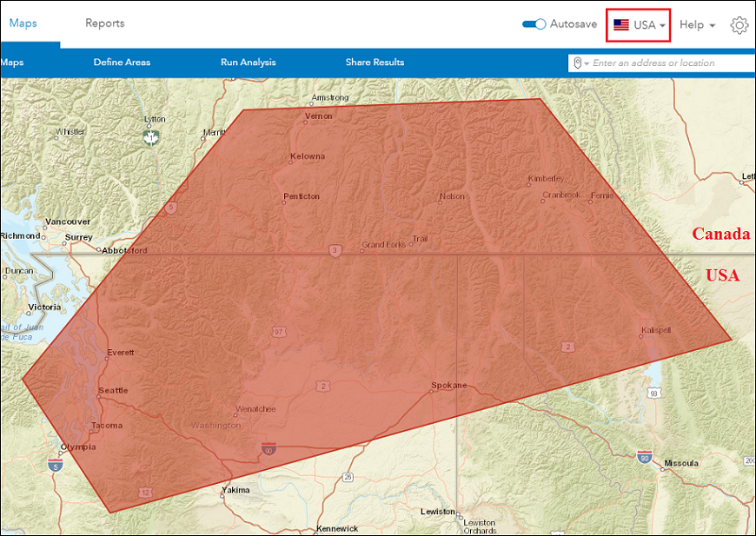This screenshot has width=756, height=536.
Task: Click the Seattle city label
Action: pyautogui.click(x=113, y=390)
